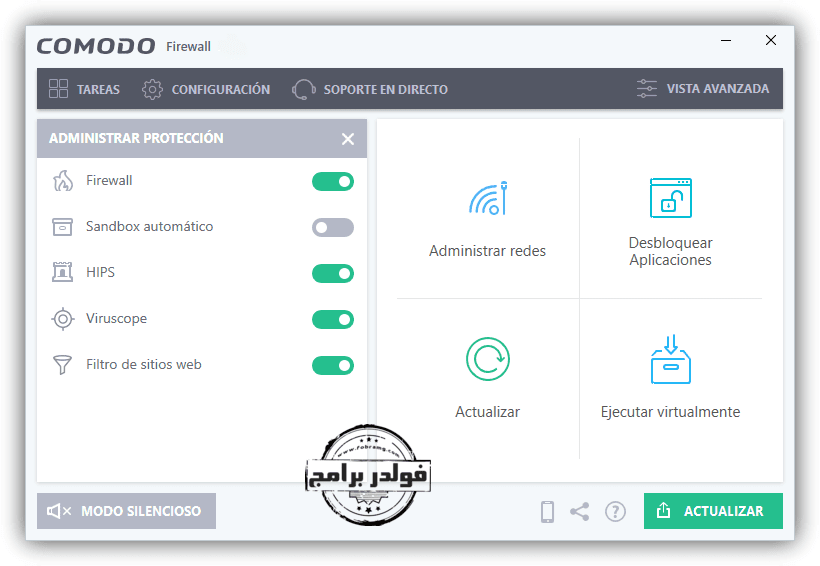820x566 pixels.
Task: Switch to VISTA AVANZADA
Action: coord(718,89)
